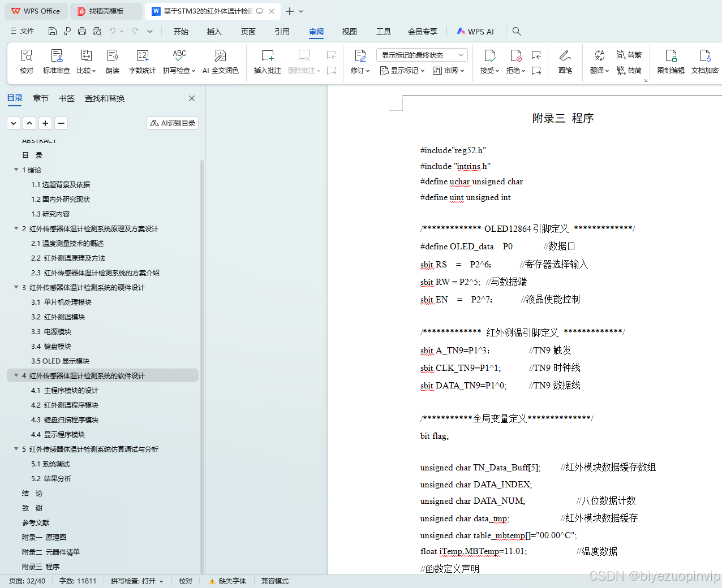The image size is (722, 588).
Task: Insert a comment with 插入批注
Action: (267, 61)
